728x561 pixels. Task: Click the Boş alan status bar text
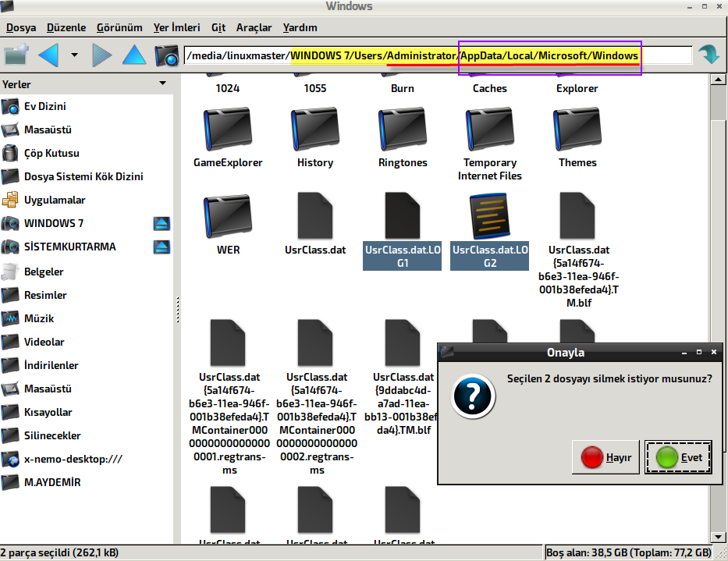click(x=629, y=552)
